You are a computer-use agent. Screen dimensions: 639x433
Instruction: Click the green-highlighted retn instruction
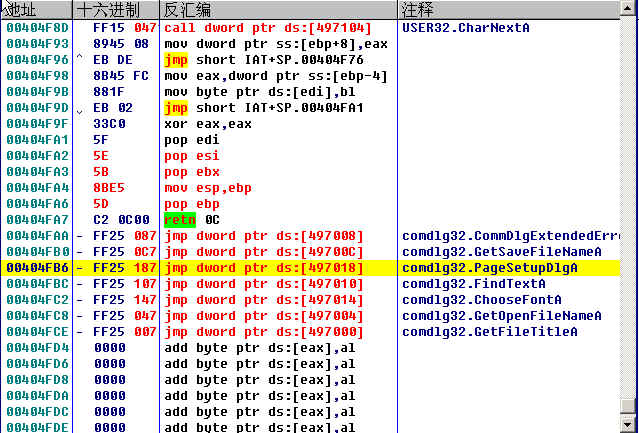tap(180, 220)
